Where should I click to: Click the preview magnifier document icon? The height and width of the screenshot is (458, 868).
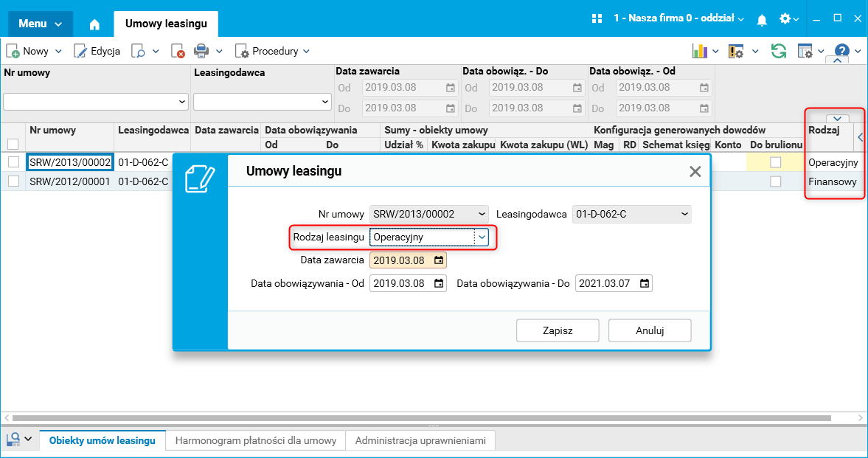(138, 52)
